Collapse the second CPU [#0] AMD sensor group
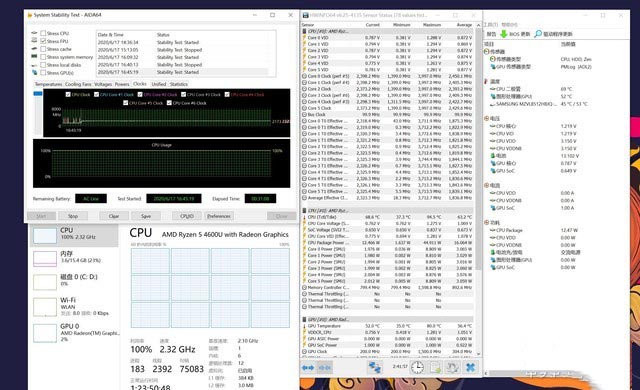Image resolution: width=640 pixels, height=390 pixels. coord(304,211)
